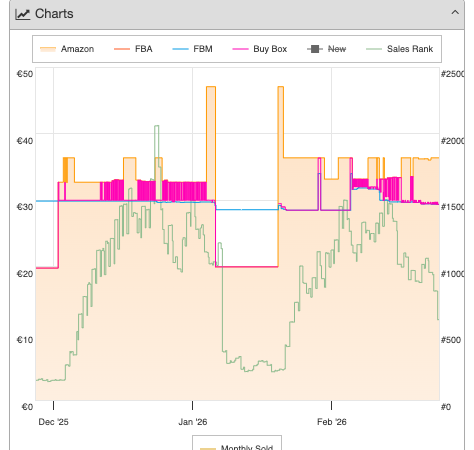Image resolution: width=474 pixels, height=450 pixels.
Task: Re-enable the struck-through New series
Action: (326, 49)
